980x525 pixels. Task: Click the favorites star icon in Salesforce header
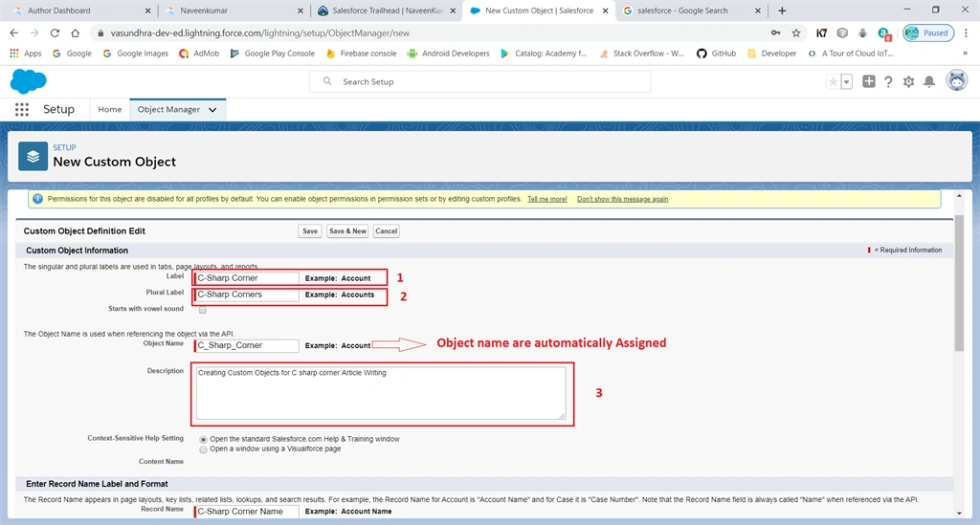click(x=834, y=82)
